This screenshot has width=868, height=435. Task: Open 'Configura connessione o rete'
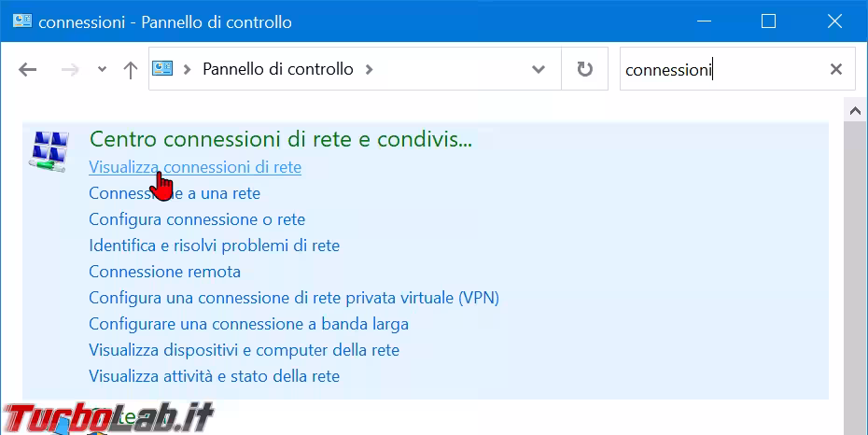tap(196, 219)
